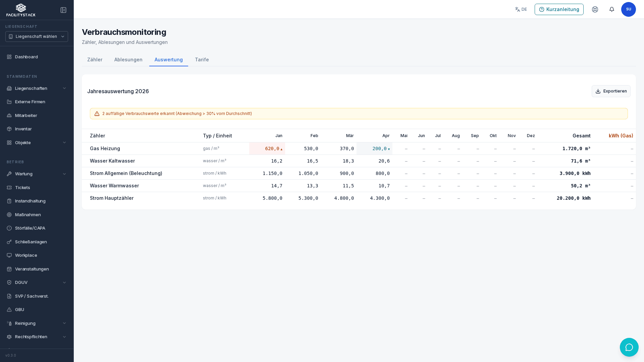Click the Maßnahmen target icon
This screenshot has width=644, height=362.
(x=9, y=215)
